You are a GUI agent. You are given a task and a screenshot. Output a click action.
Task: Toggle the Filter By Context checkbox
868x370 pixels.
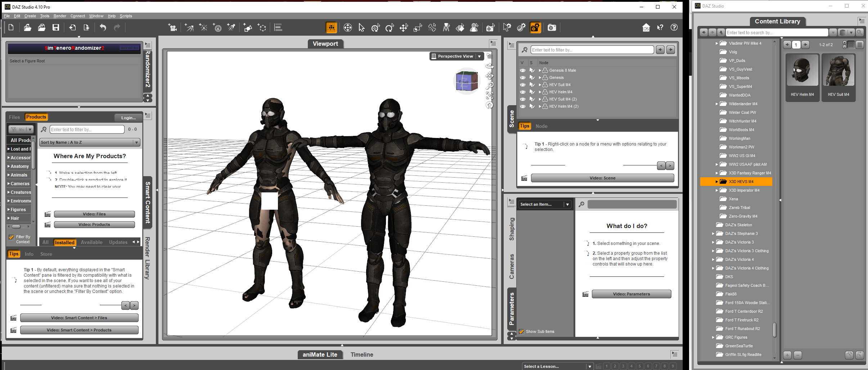tap(12, 237)
